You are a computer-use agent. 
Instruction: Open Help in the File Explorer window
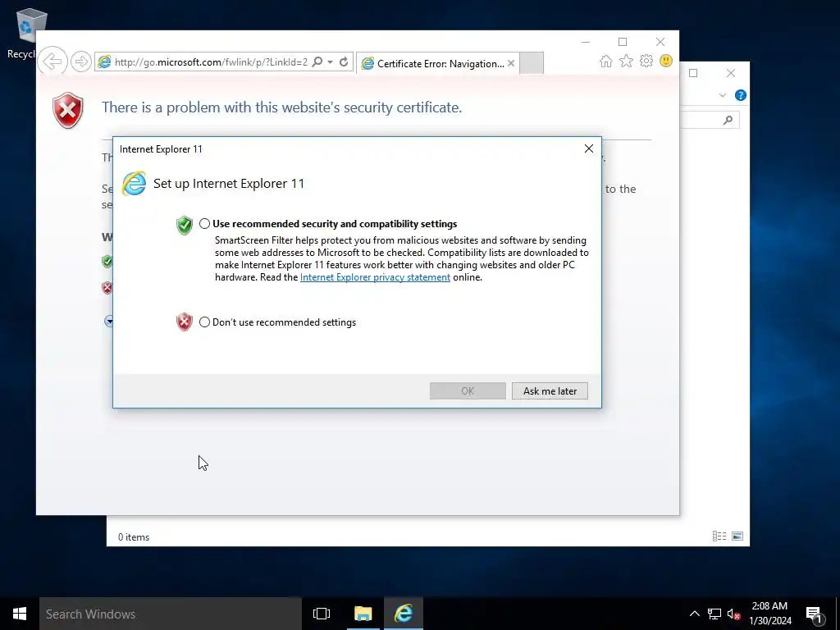pyautogui.click(x=741, y=95)
